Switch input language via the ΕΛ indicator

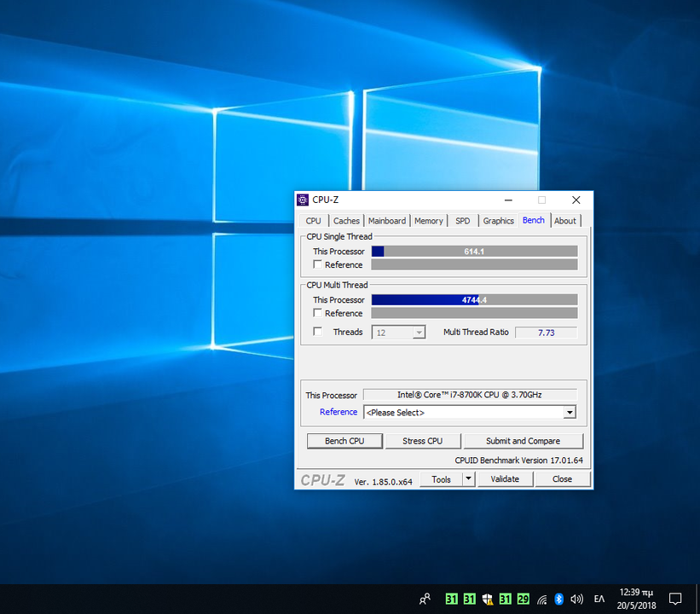[x=599, y=599]
